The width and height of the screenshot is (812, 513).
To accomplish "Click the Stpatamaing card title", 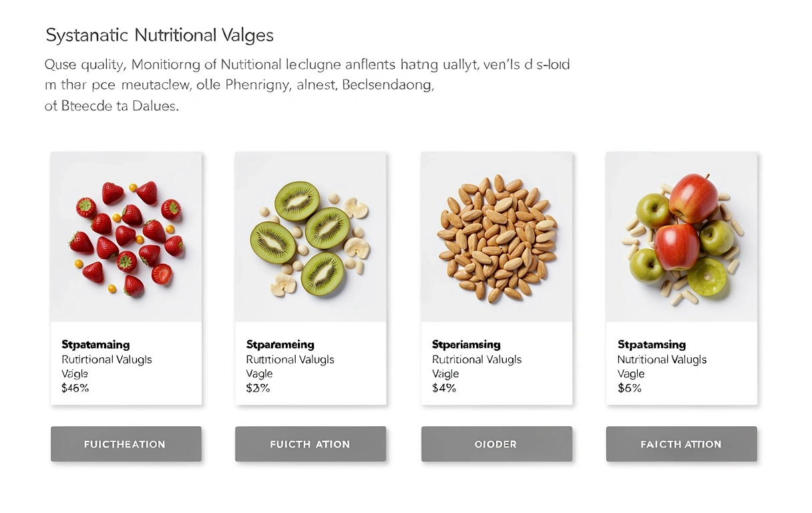I will (x=95, y=345).
